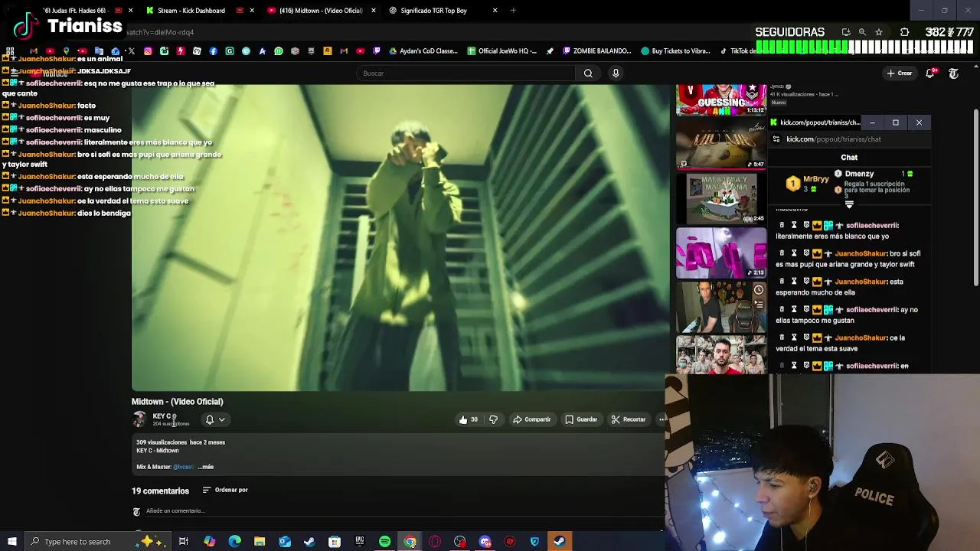Open Microsoft Edge from taskbar
Viewport: 980px width, 551px height.
(234, 542)
